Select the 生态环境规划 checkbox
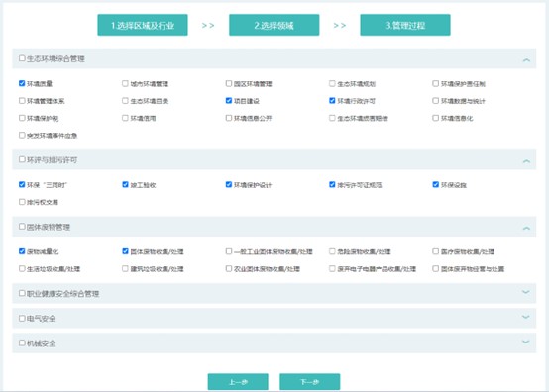The image size is (549, 392). point(332,83)
